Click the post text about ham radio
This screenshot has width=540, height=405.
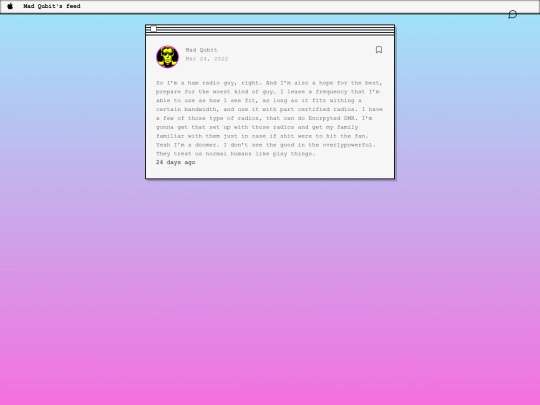(x=269, y=118)
